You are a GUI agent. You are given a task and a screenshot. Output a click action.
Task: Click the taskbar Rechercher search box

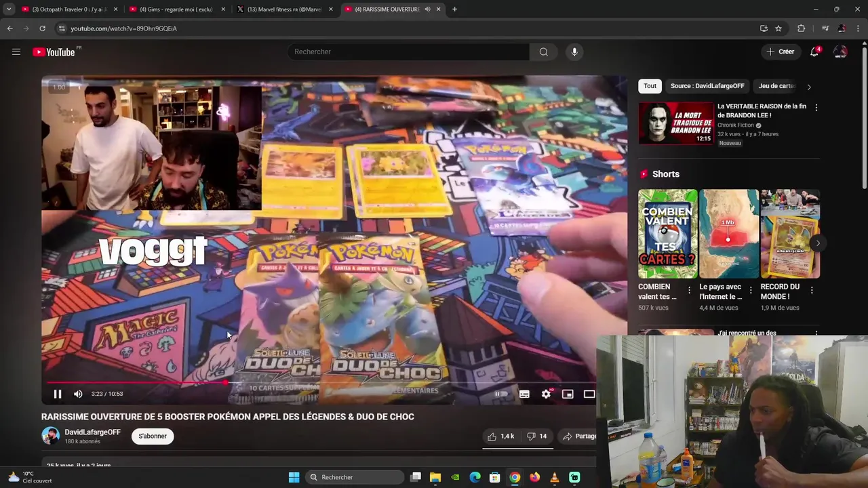(355, 477)
